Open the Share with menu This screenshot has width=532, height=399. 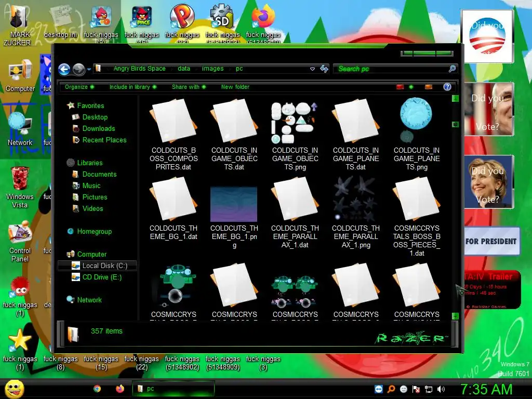pos(189,87)
